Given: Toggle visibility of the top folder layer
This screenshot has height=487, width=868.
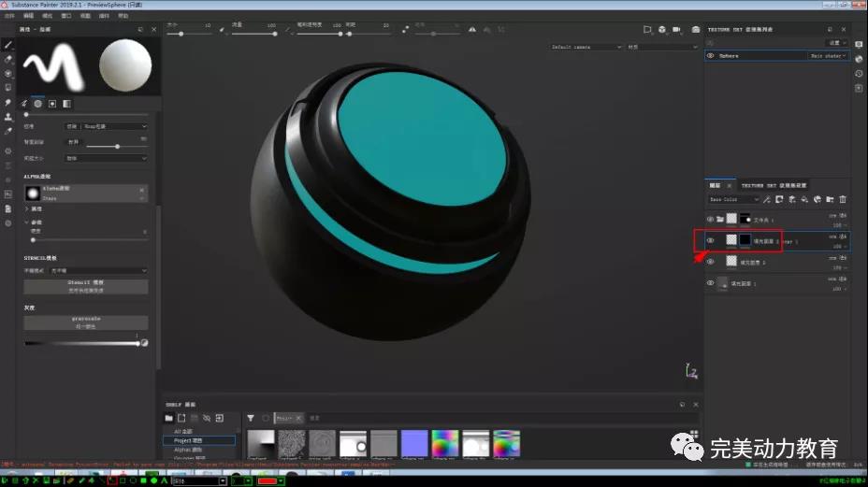Looking at the screenshot, I should coord(711,219).
